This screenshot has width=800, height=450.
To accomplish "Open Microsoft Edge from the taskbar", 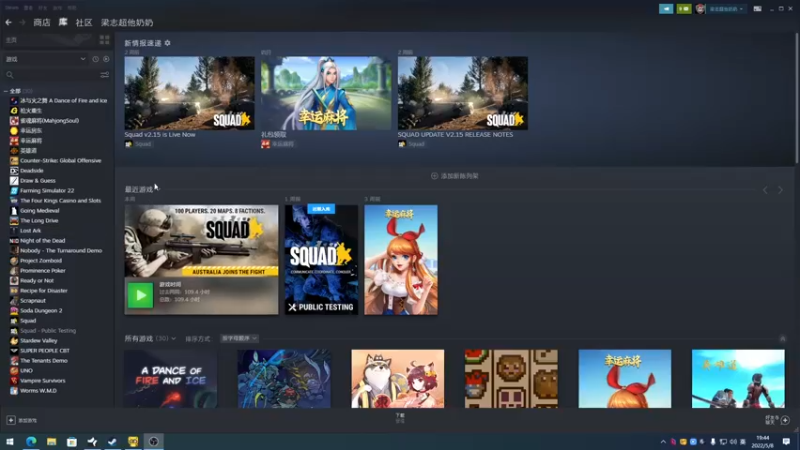I will 31,442.
